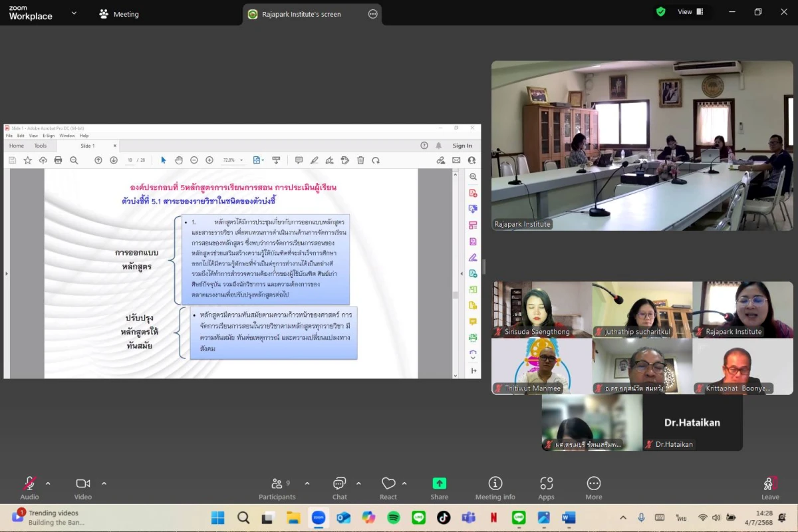Click the green encryption shield icon
The image size is (798, 532).
pyautogui.click(x=660, y=12)
